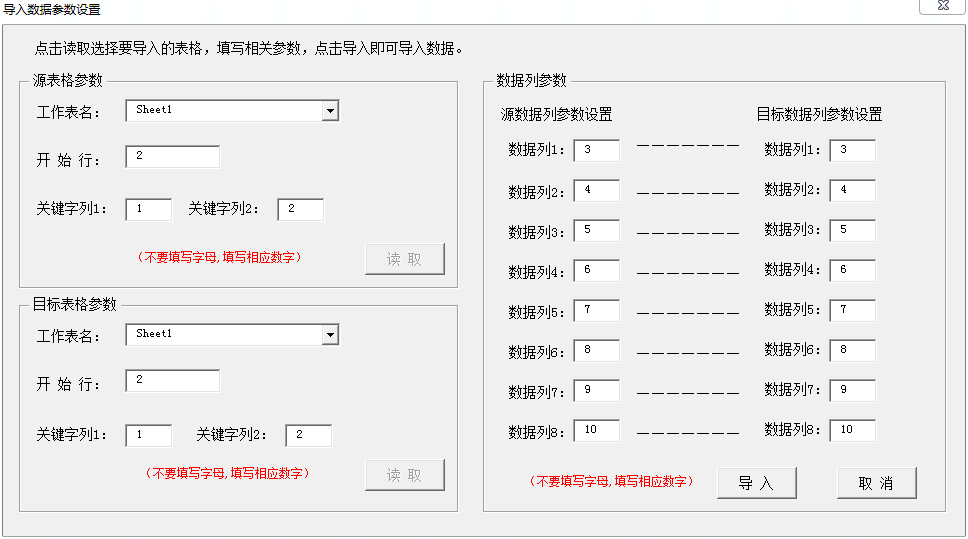Open the 工作表名 dropdown under 目标表格参数
The width and height of the screenshot is (968, 539).
[x=330, y=335]
